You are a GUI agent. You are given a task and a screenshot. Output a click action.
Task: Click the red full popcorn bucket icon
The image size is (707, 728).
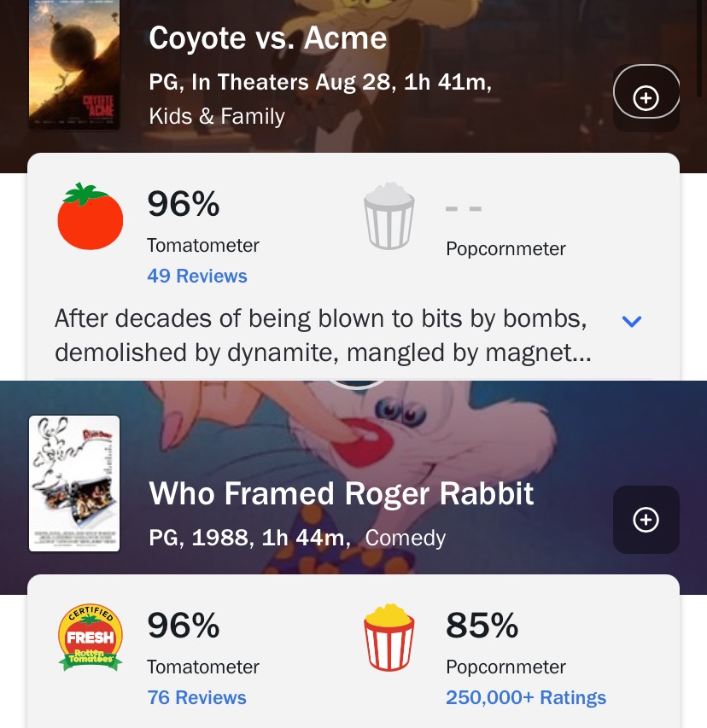[x=389, y=638]
